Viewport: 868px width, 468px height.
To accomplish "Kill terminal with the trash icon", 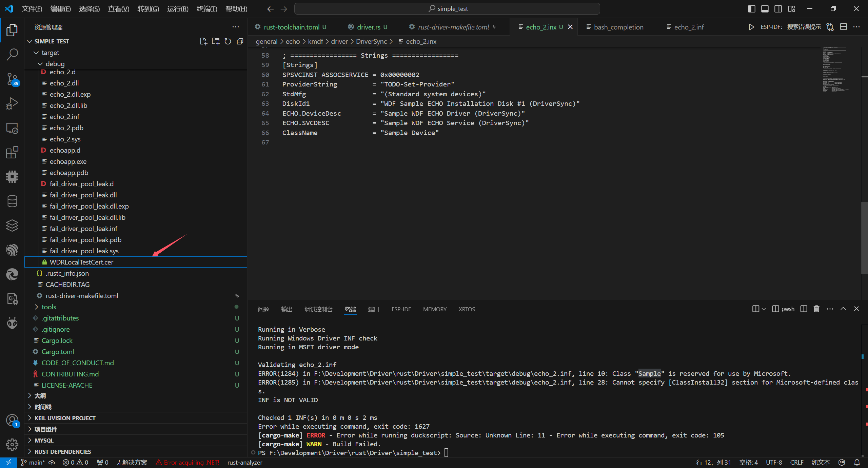I will 816,309.
